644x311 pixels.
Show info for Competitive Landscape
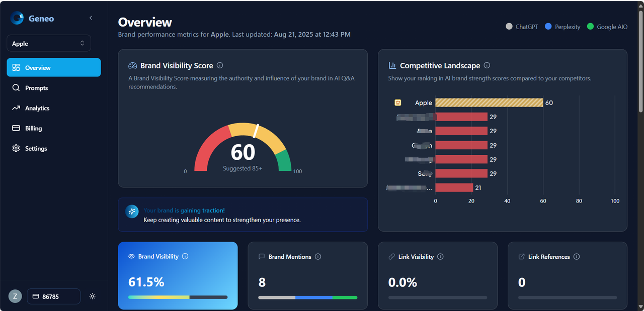click(x=487, y=65)
